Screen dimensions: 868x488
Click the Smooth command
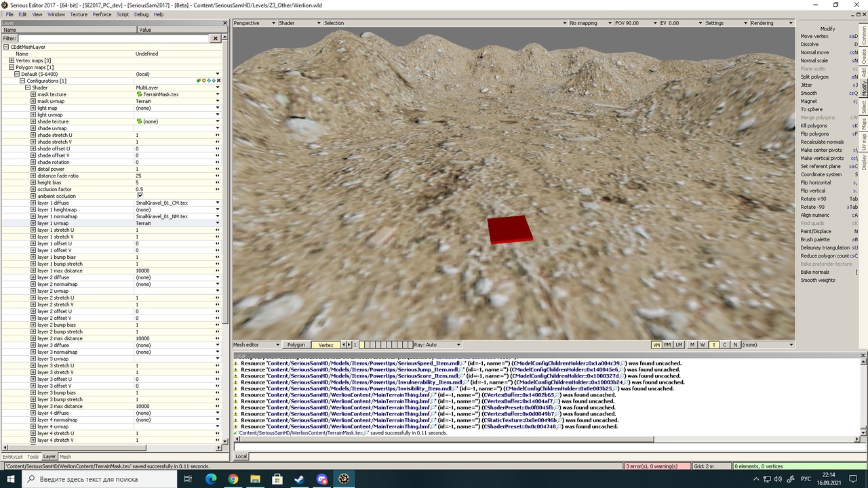click(x=809, y=93)
